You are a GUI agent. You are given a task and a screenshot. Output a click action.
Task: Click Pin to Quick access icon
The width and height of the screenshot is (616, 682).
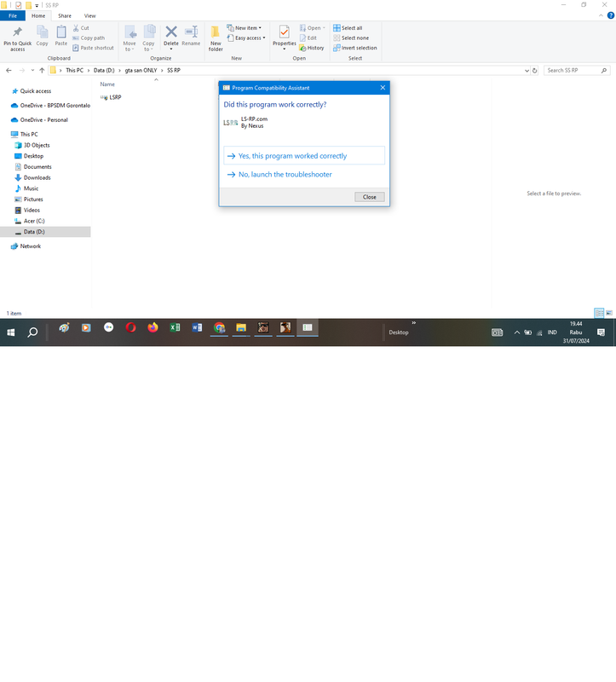(17, 32)
